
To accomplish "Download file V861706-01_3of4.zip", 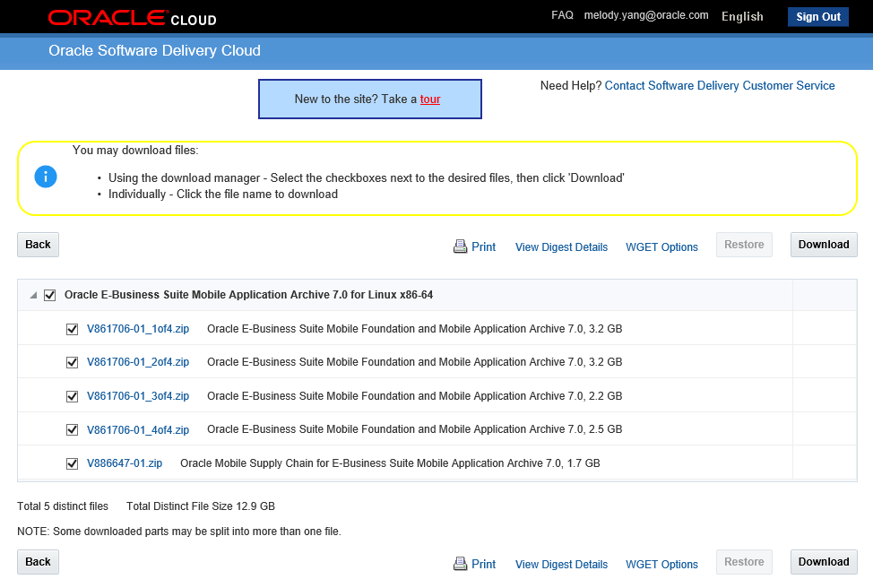I will click(138, 396).
